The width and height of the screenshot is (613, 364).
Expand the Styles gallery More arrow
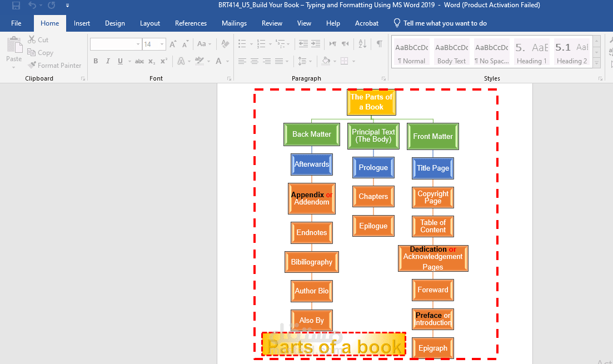(596, 63)
